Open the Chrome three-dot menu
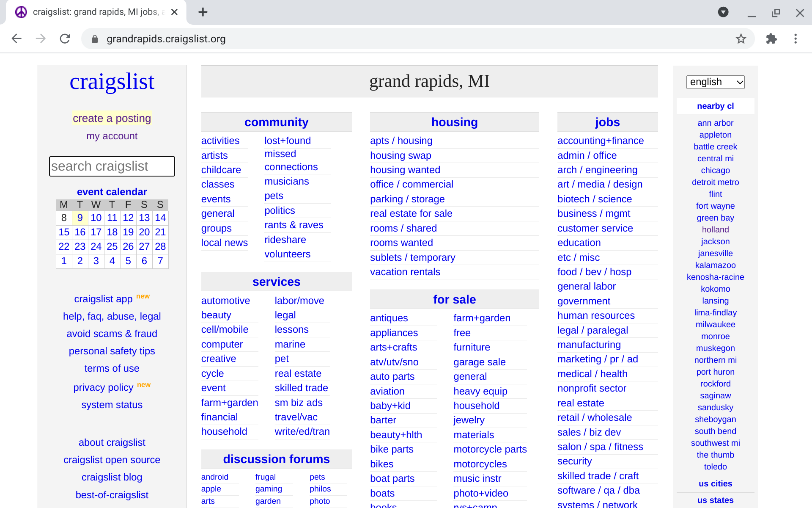Image resolution: width=812 pixels, height=508 pixels. [796, 39]
